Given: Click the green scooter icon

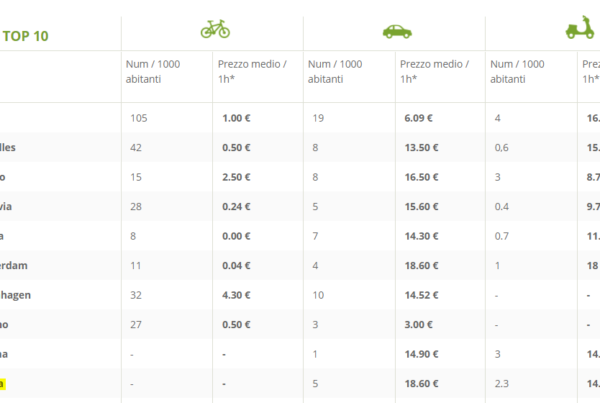Looking at the screenshot, I should pos(581,29).
